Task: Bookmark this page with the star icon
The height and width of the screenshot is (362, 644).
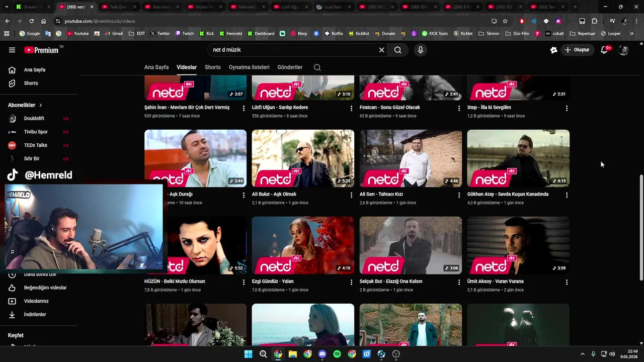Action: click(505, 21)
